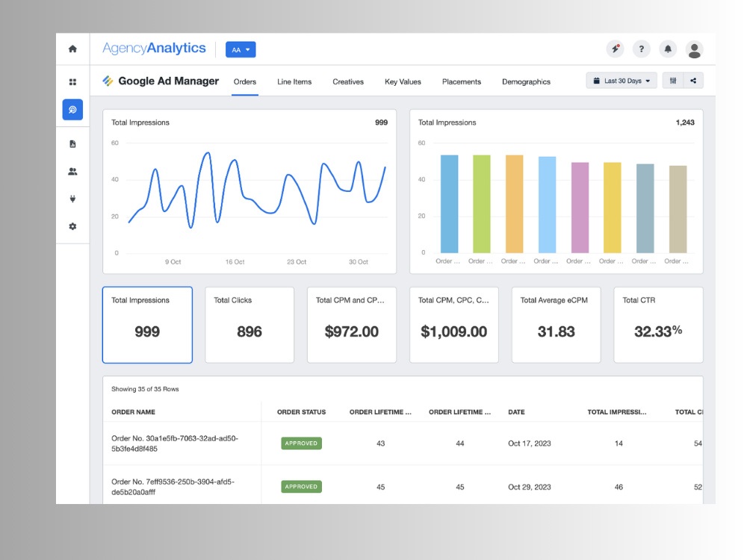Click order name starting 7eff9536

(x=173, y=487)
